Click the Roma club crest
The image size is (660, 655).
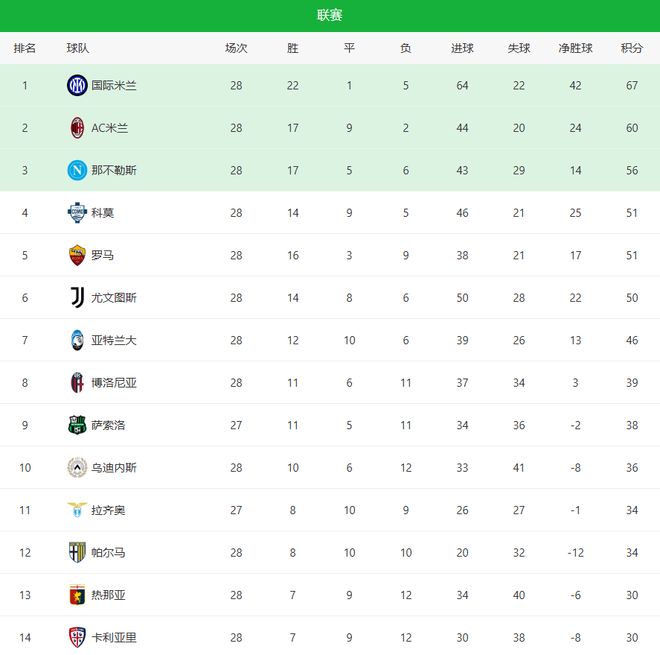77,255
